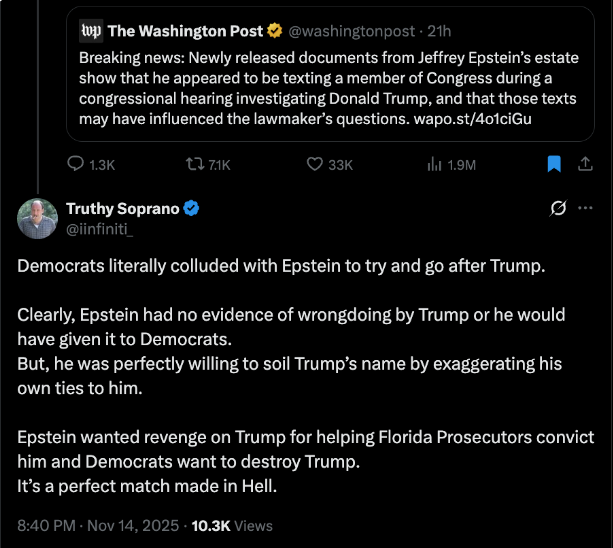Click the 21h timestamp on quoted post
Image resolution: width=613 pixels, height=548 pixels.
[x=439, y=30]
